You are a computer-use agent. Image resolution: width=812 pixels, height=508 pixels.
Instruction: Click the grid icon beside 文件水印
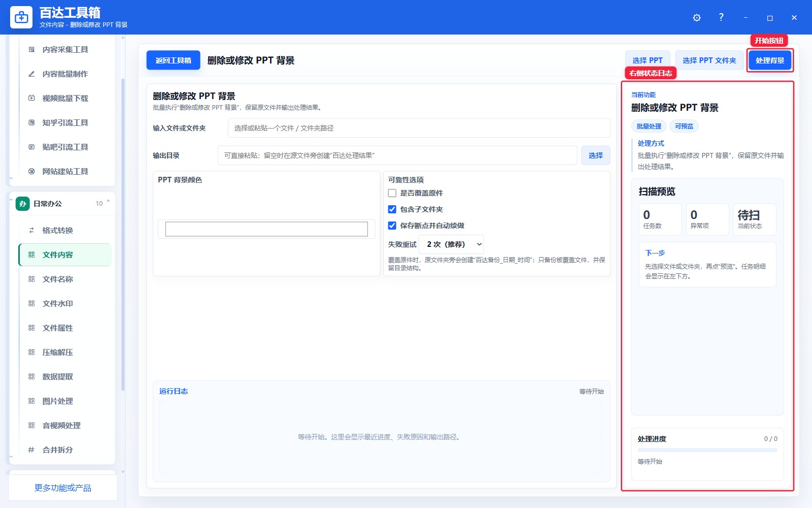tap(31, 304)
